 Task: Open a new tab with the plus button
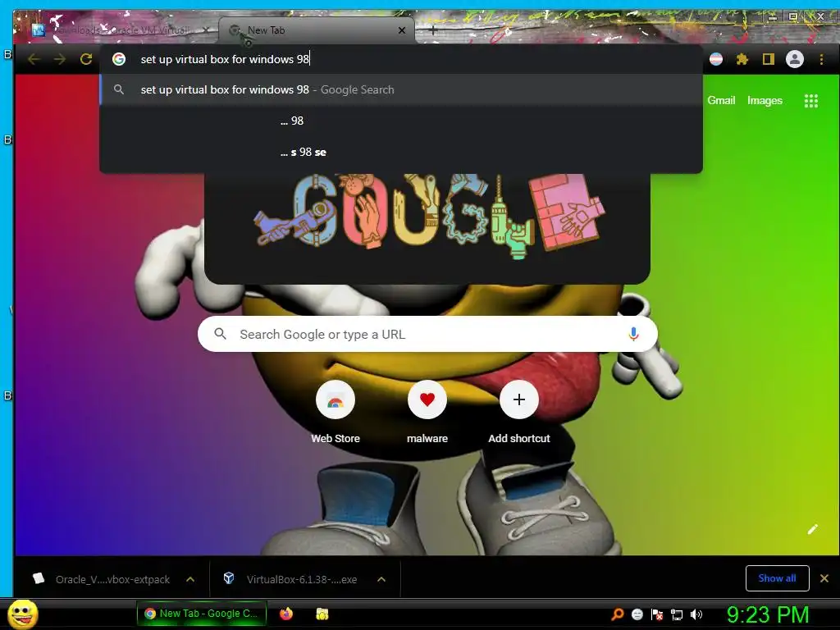click(x=433, y=30)
